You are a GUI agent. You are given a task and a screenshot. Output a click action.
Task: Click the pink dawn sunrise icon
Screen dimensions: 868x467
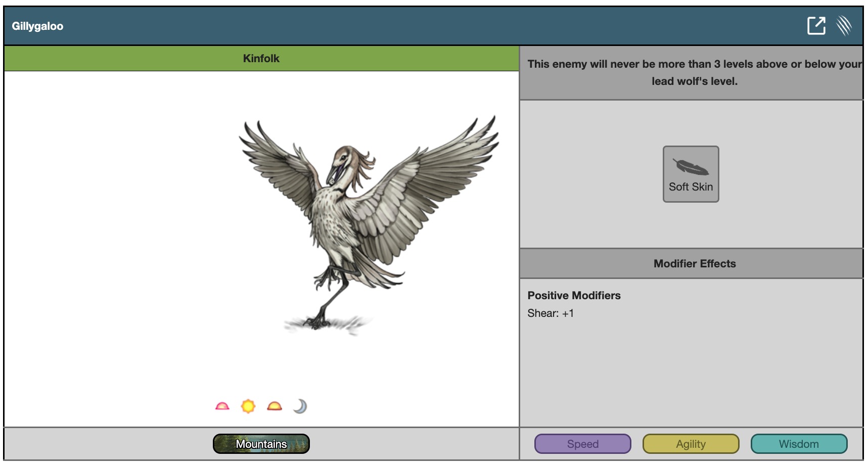222,406
